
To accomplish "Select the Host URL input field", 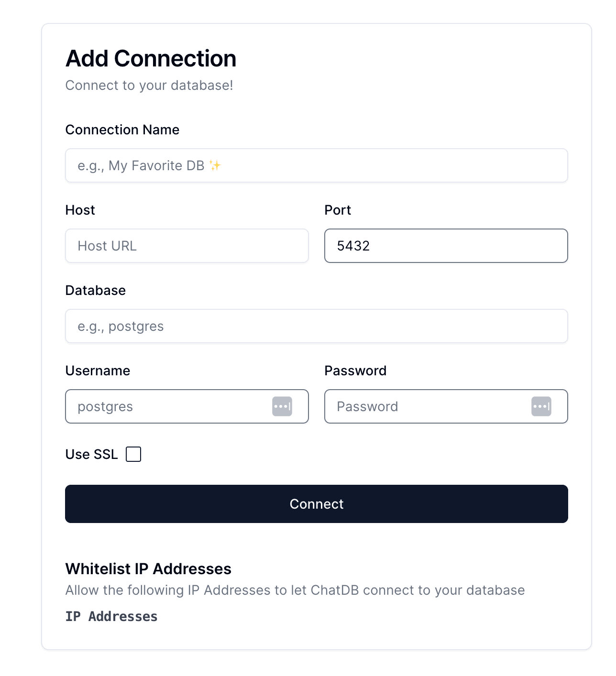I will (x=187, y=246).
